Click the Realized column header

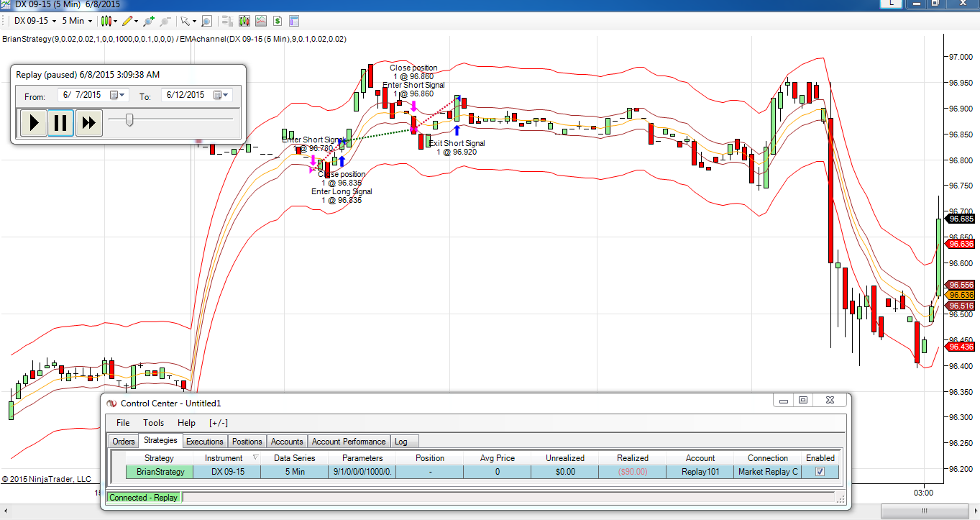[x=633, y=458]
